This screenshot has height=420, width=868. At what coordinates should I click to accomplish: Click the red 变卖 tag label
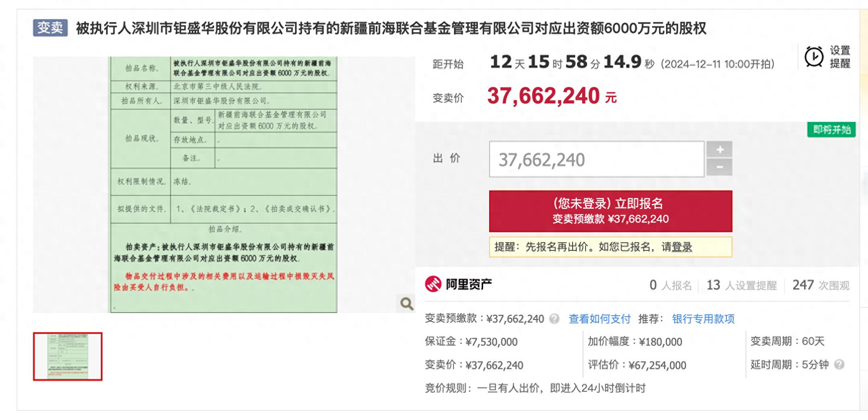(49, 27)
